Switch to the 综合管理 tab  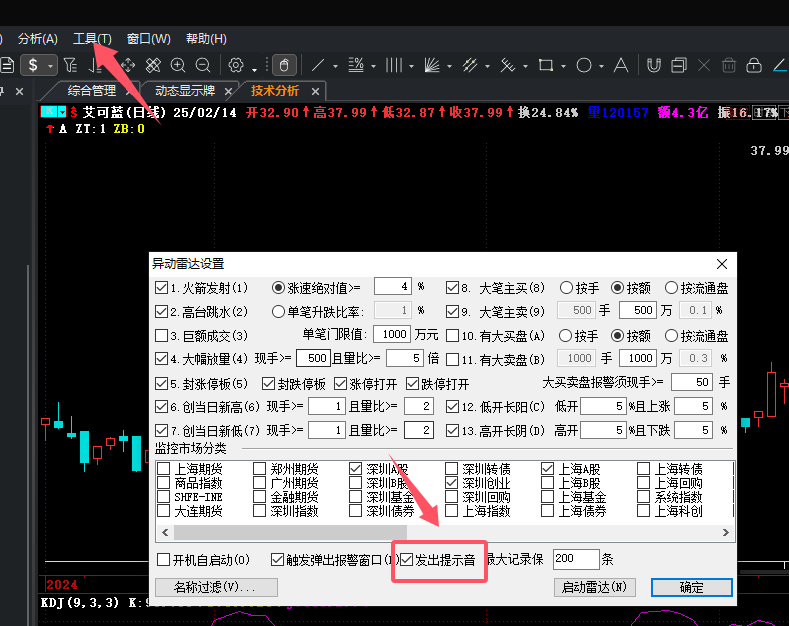(92, 91)
